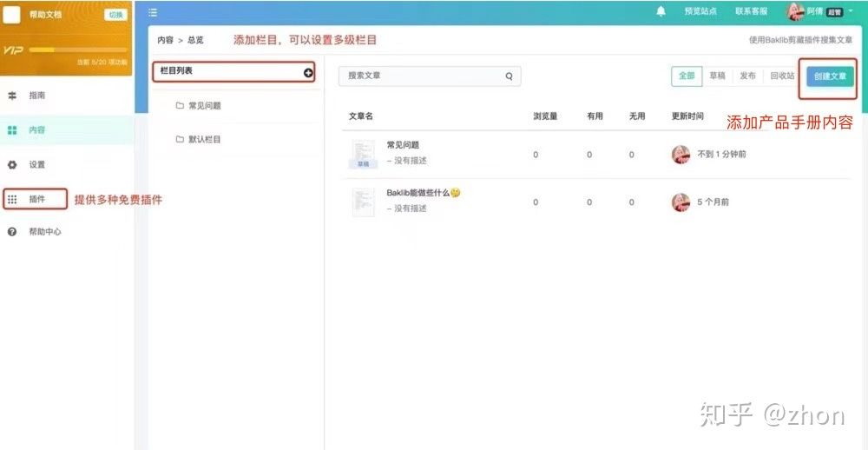Open the user account dropdown arrow
This screenshot has width=868, height=450.
click(x=851, y=10)
